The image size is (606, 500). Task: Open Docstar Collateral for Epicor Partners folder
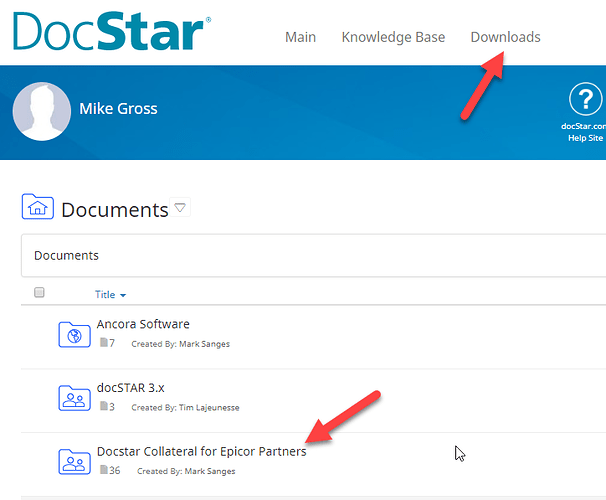click(x=201, y=451)
